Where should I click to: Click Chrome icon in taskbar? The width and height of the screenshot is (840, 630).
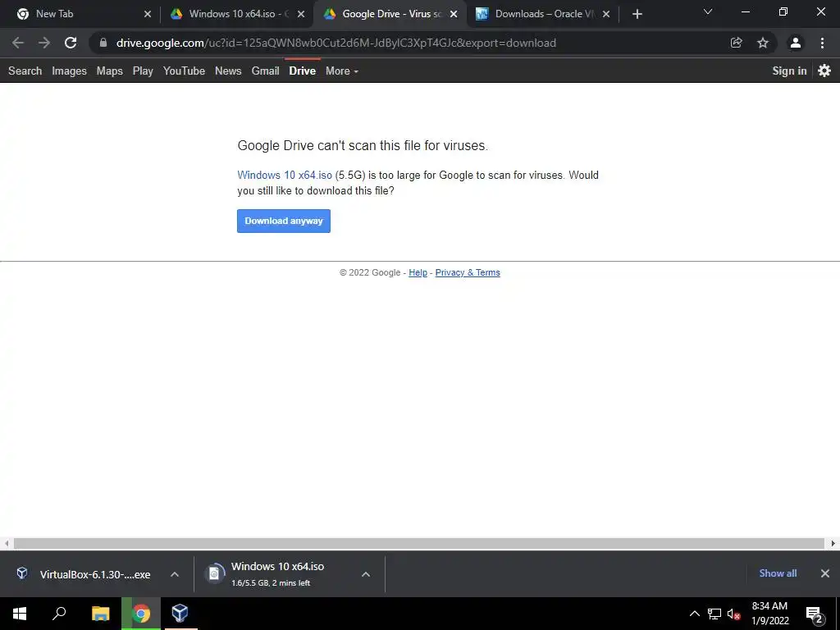tap(141, 614)
